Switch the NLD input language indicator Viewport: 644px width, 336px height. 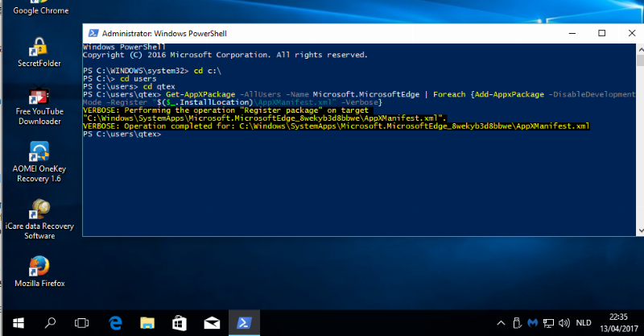point(582,323)
